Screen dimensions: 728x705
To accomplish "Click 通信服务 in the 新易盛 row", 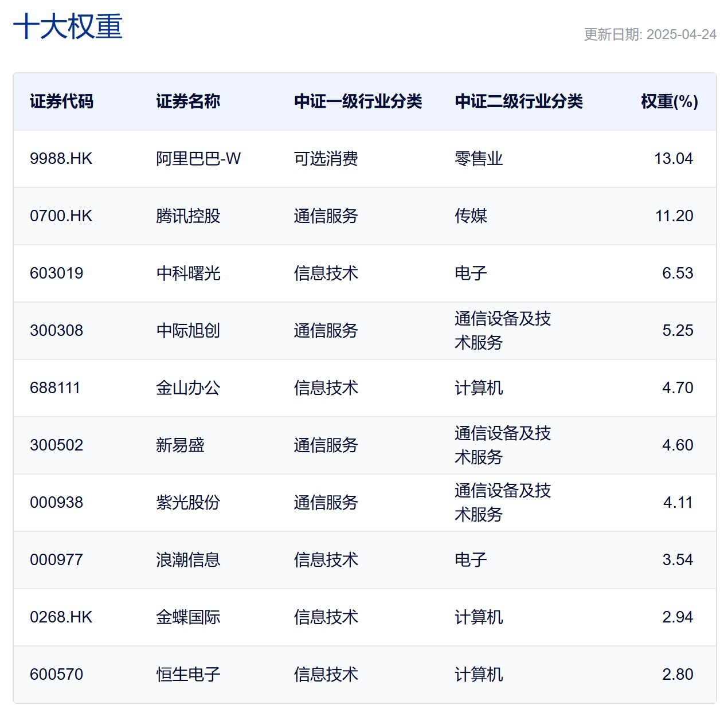I will click(326, 445).
